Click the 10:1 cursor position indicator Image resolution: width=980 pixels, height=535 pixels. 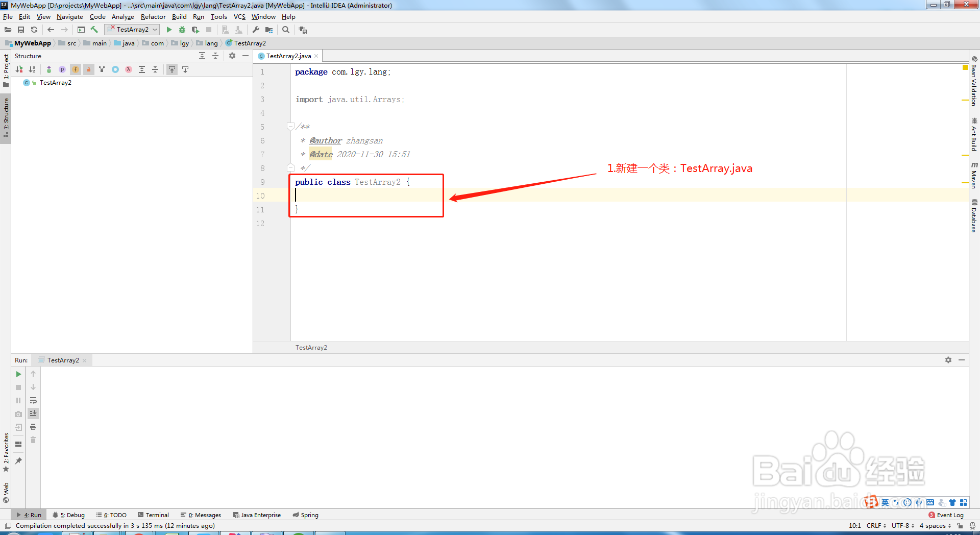[x=854, y=526]
